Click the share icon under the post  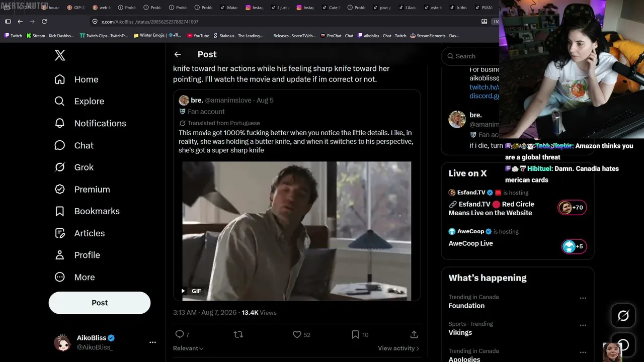[x=414, y=334]
